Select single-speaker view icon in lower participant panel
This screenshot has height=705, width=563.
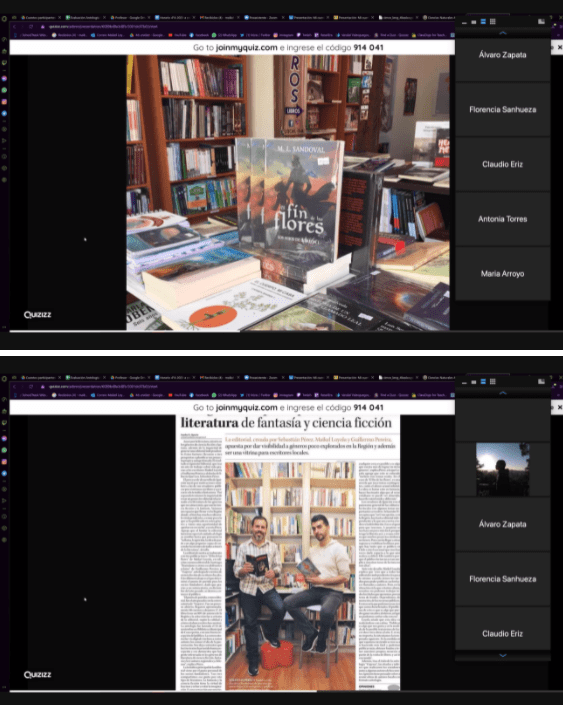coord(474,382)
